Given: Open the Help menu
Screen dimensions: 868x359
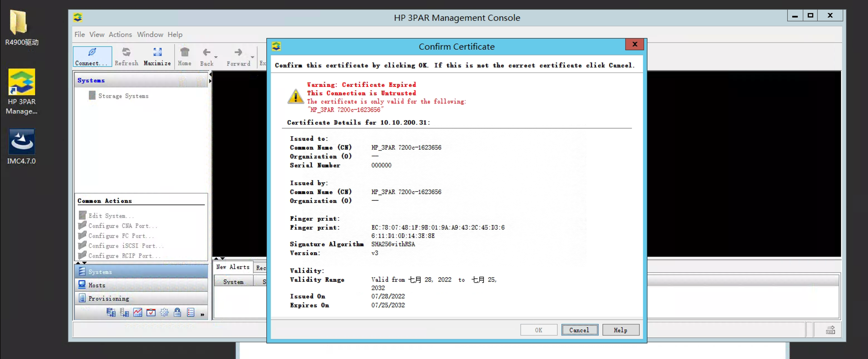Looking at the screenshot, I should pyautogui.click(x=175, y=34).
